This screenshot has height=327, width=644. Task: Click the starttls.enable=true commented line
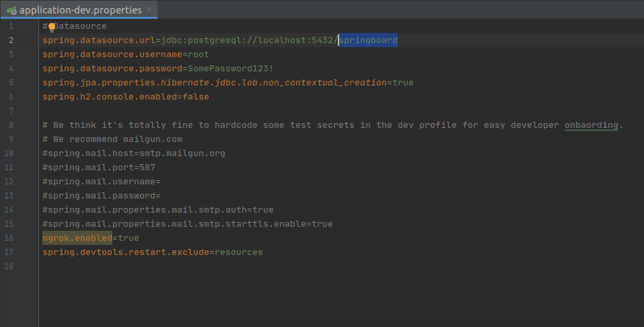pos(188,223)
